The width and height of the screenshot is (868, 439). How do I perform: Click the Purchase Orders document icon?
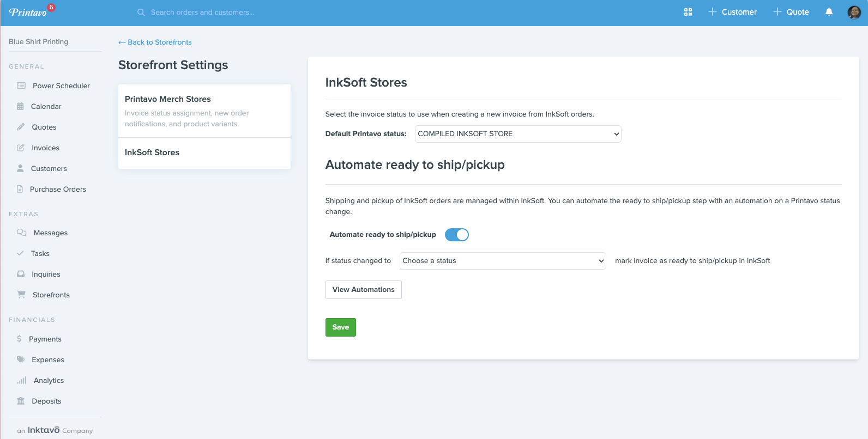(x=20, y=189)
